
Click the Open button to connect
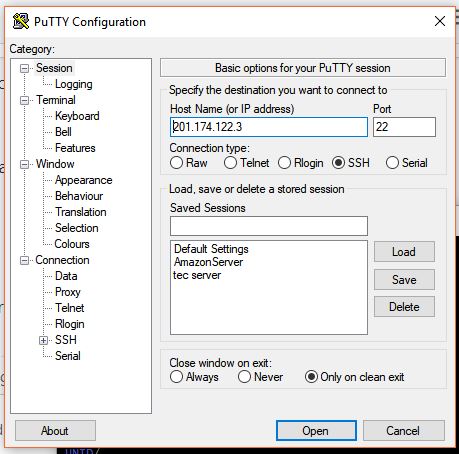tap(316, 431)
